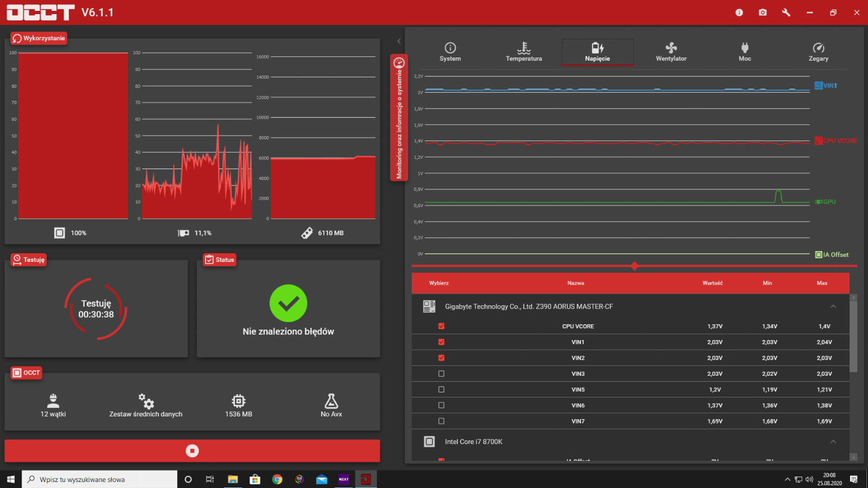Viewport: 868px width, 488px height.
Task: Open settings with the wrench icon
Action: [786, 12]
